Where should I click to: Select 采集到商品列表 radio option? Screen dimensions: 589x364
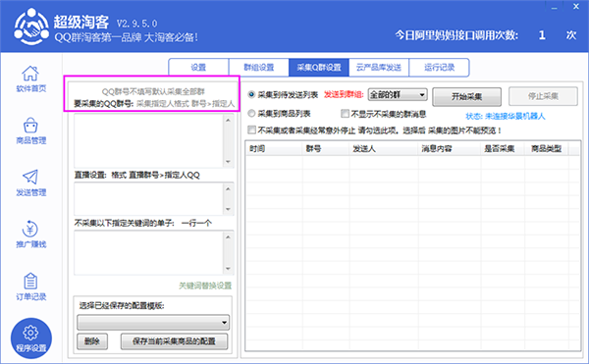pyautogui.click(x=251, y=114)
